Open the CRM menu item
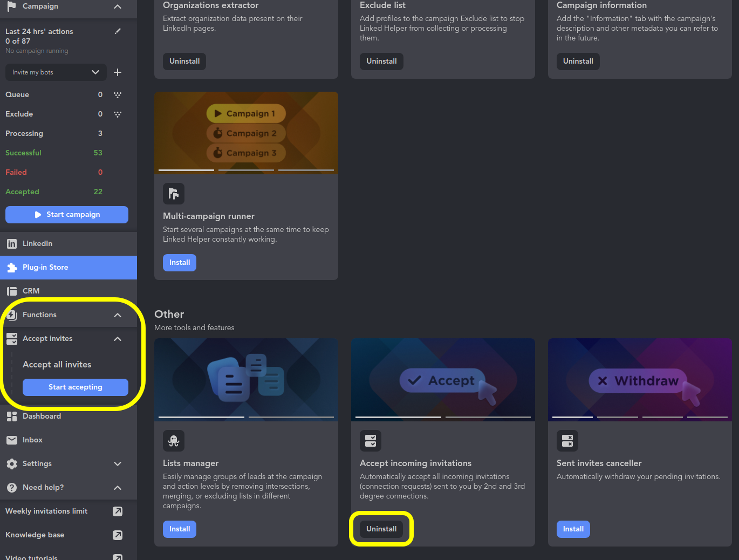The height and width of the screenshot is (560, 739). [x=31, y=291]
